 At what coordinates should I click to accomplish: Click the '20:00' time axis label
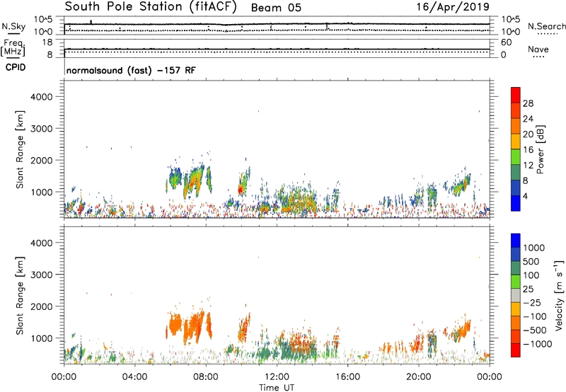click(x=418, y=377)
